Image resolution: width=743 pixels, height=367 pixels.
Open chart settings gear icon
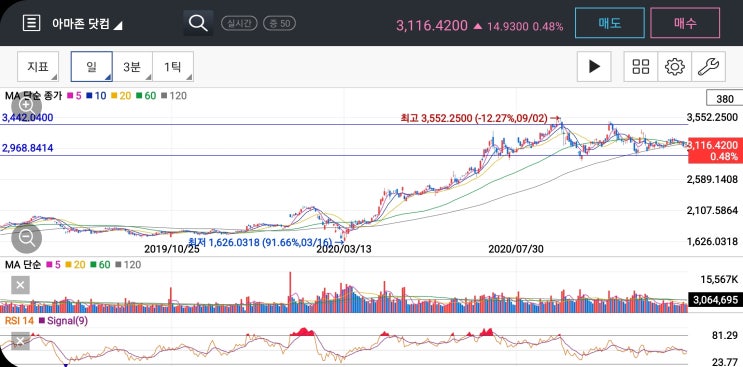click(675, 67)
